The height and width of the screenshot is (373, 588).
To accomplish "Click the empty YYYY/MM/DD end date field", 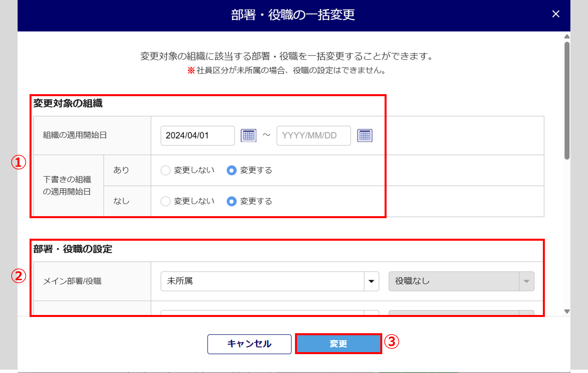I will point(313,136).
